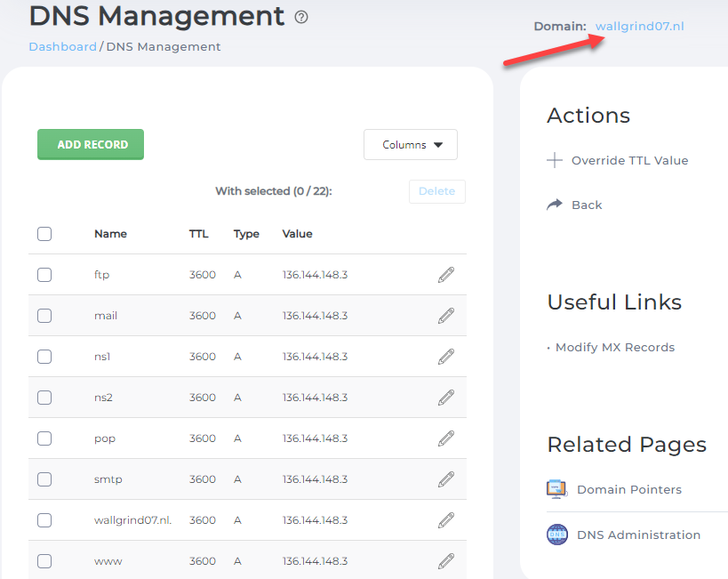Check the ns2 record checkbox
The height and width of the screenshot is (579, 728).
click(44, 398)
